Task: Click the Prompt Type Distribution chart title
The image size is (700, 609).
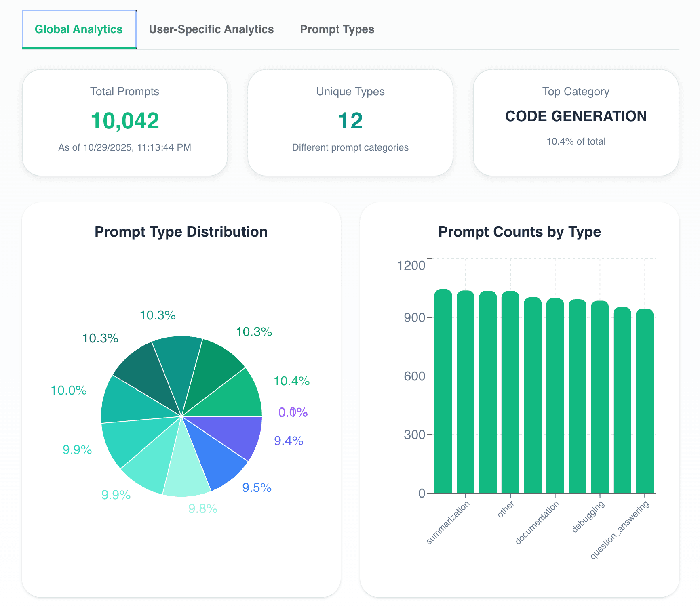Action: coord(181,231)
